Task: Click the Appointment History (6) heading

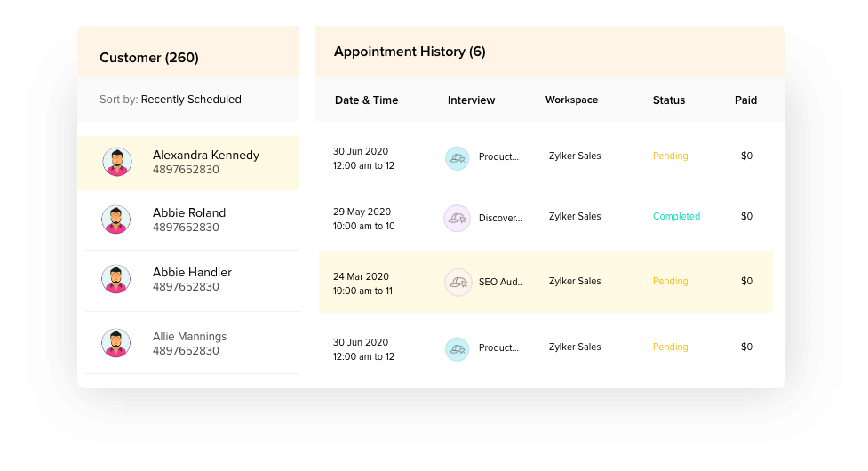Action: 410,52
